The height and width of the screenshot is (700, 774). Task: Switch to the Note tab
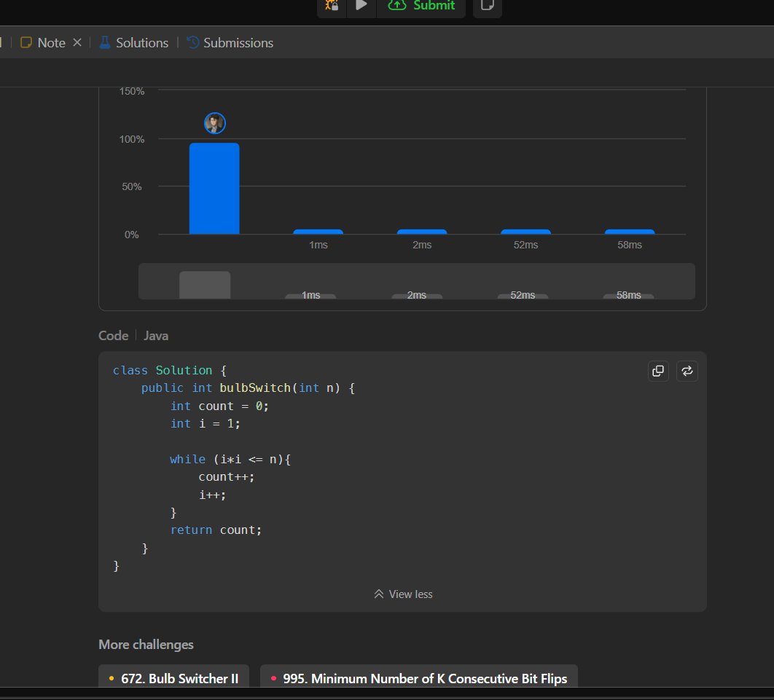[43, 43]
